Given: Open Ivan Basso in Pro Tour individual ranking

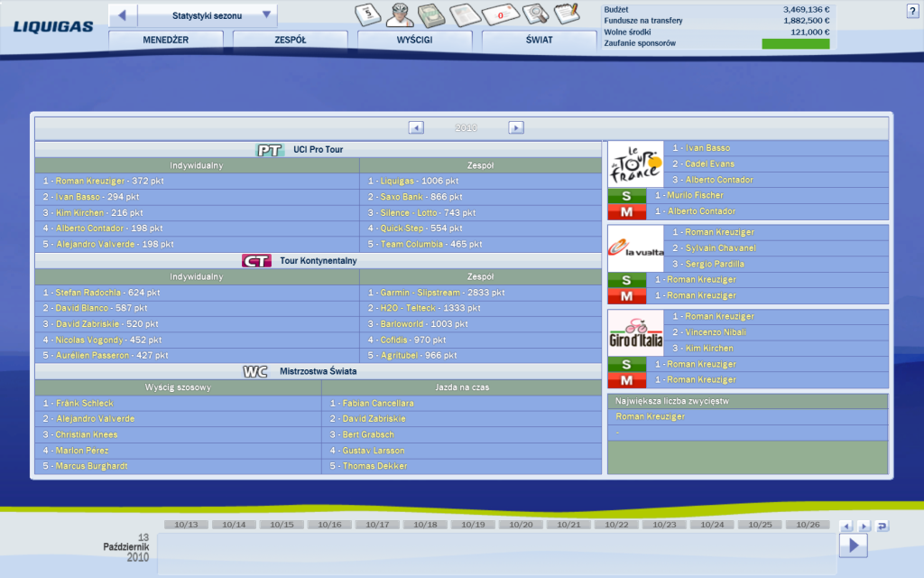Looking at the screenshot, I should point(78,197).
